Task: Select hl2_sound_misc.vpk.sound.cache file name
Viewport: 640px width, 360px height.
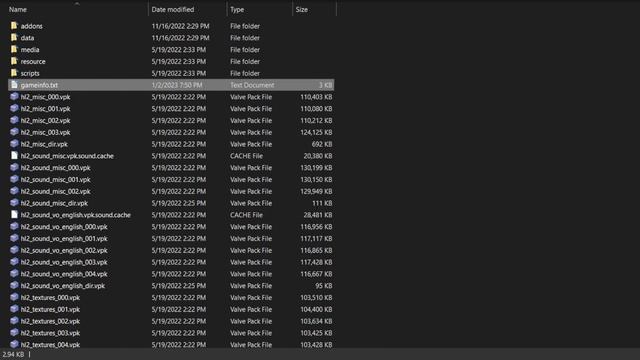Action: point(67,156)
